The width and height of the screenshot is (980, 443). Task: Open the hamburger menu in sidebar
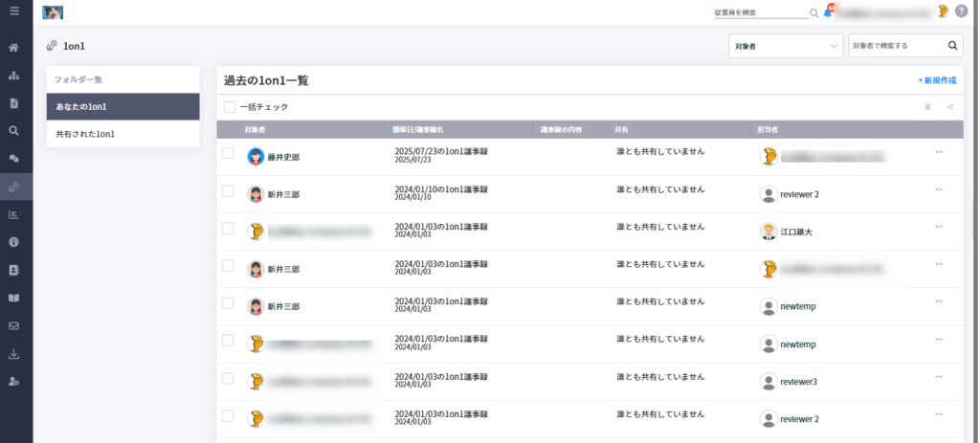tap(14, 11)
